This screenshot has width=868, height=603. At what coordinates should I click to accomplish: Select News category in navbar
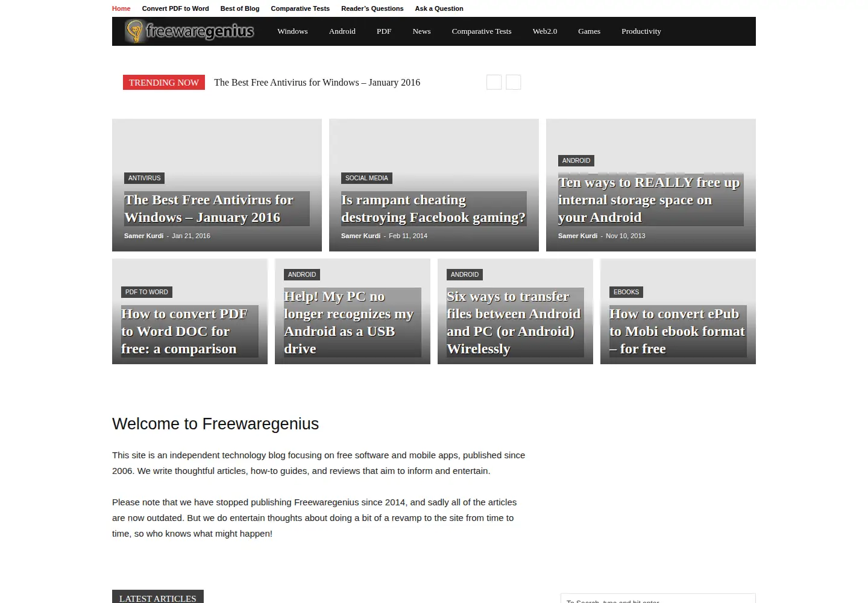click(421, 31)
